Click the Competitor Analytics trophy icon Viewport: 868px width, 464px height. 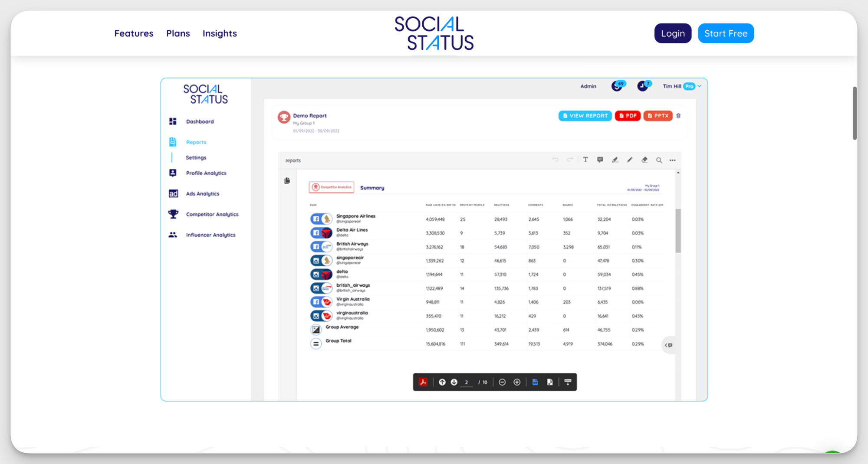(173, 214)
